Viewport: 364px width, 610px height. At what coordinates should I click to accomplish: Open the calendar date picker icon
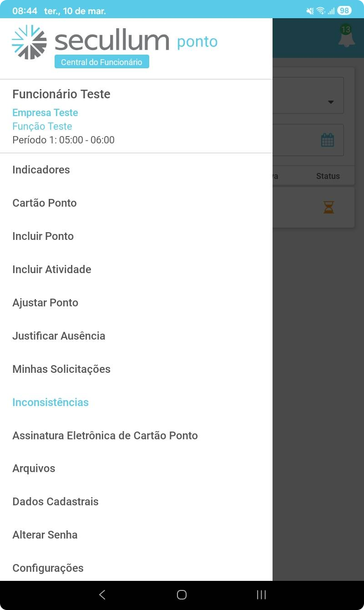click(x=328, y=140)
